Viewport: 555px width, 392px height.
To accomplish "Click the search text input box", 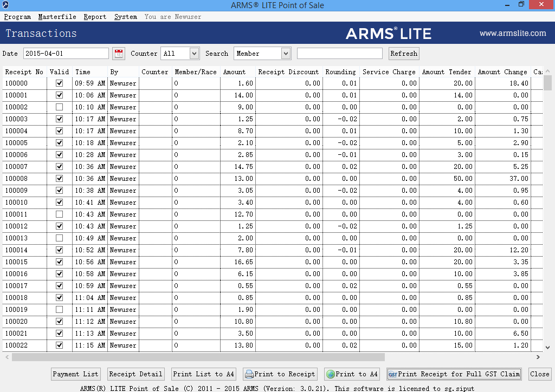I will [339, 54].
